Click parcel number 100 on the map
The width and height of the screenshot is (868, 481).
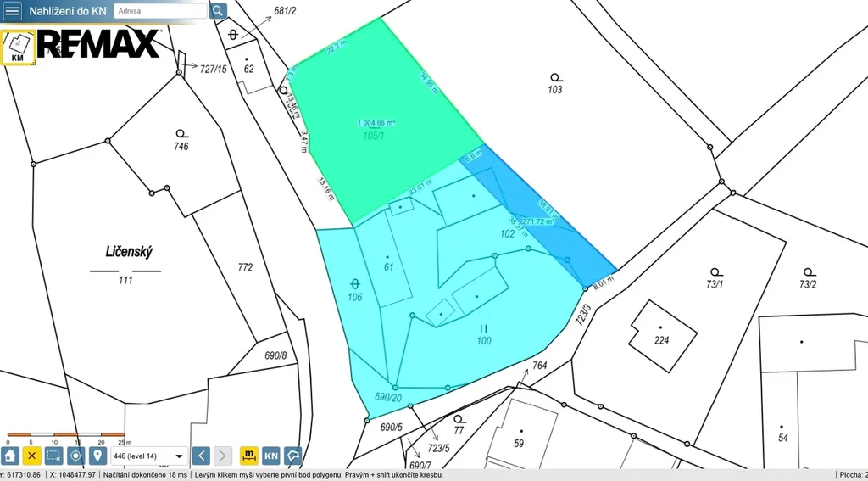(x=483, y=340)
